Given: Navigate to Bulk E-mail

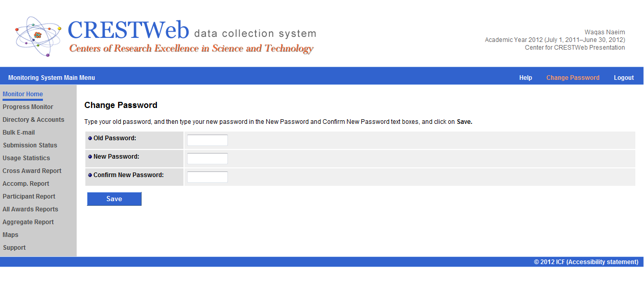Looking at the screenshot, I should [18, 133].
